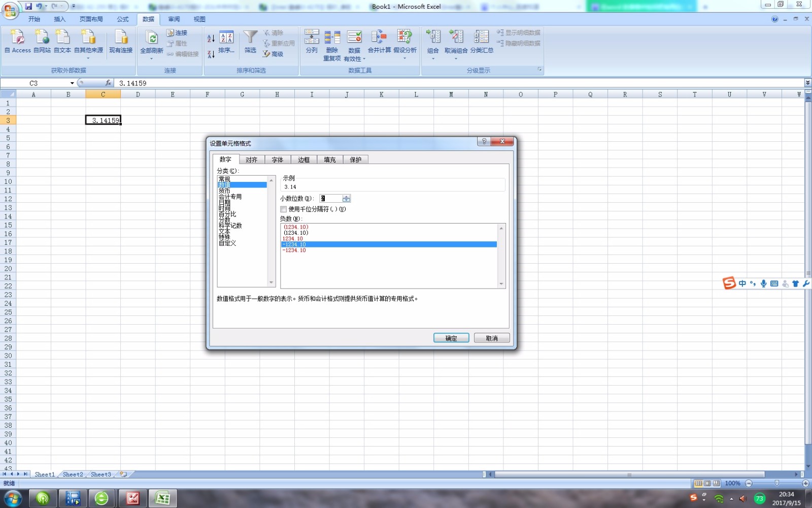Open the 页面布局 ribbon tab
The width and height of the screenshot is (812, 508).
coord(91,19)
